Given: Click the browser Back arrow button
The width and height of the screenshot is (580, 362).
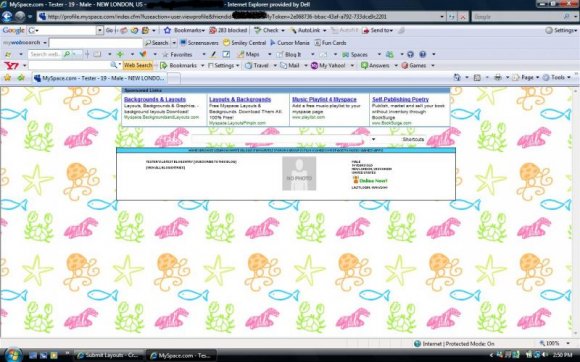Looking at the screenshot, I should 7,17.
